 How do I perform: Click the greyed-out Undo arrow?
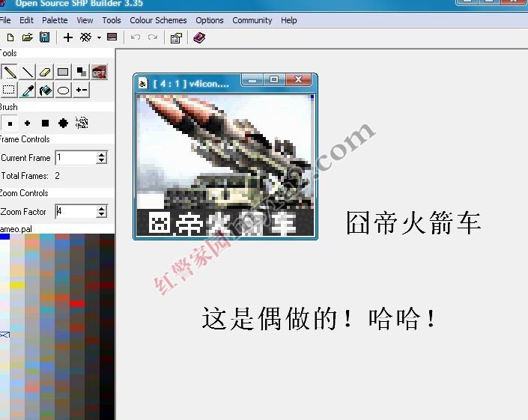coord(136,37)
